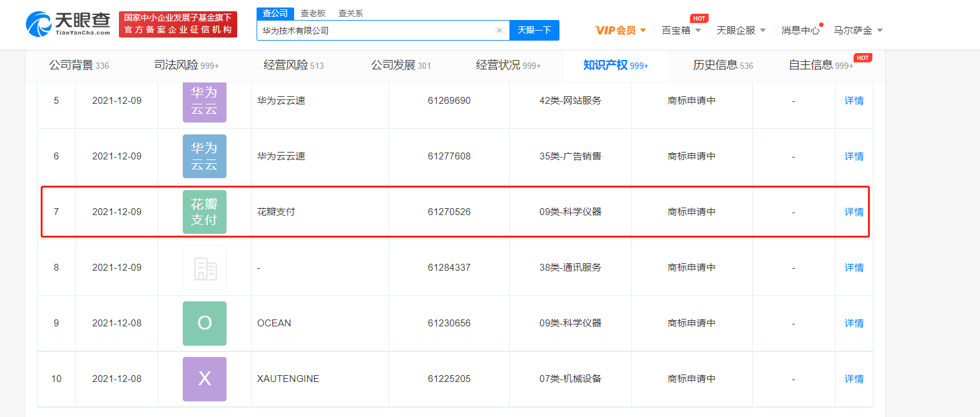Click 商标申请中 status in row 7
980x417 pixels.
pyautogui.click(x=692, y=212)
